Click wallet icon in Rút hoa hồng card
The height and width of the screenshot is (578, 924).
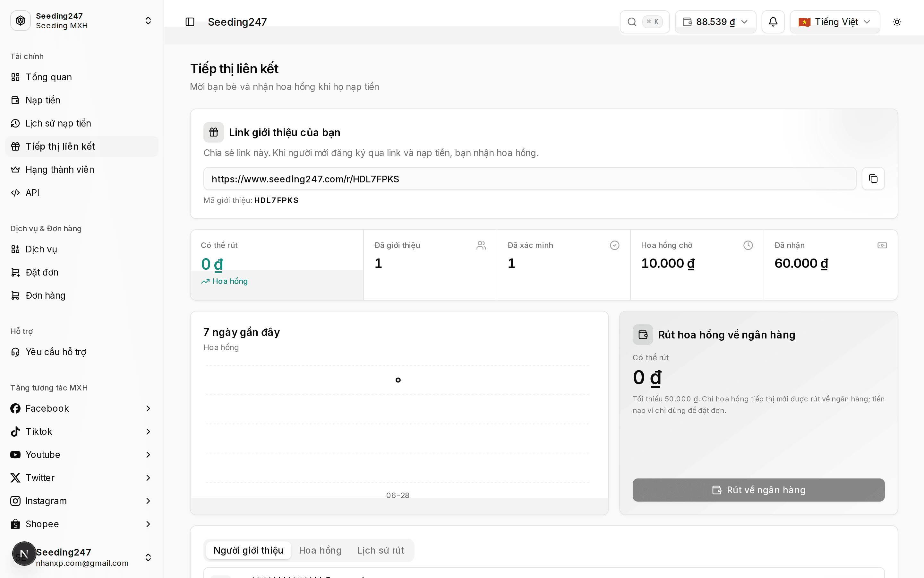(x=643, y=335)
